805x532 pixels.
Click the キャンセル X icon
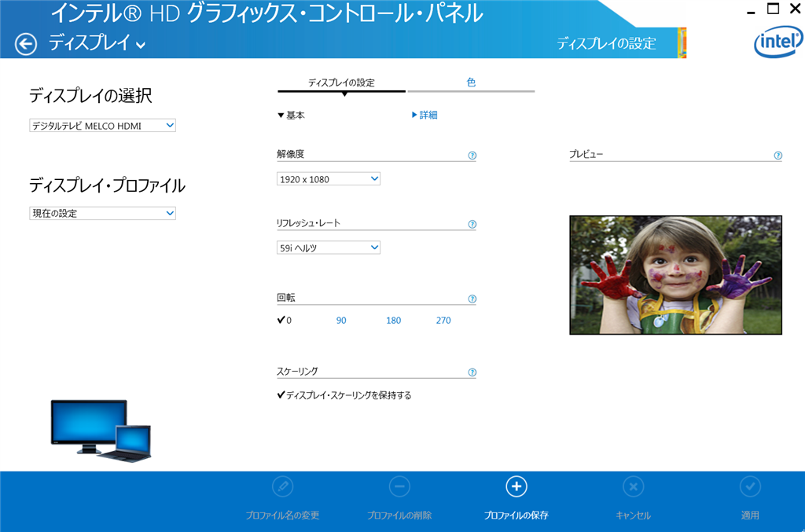point(634,486)
